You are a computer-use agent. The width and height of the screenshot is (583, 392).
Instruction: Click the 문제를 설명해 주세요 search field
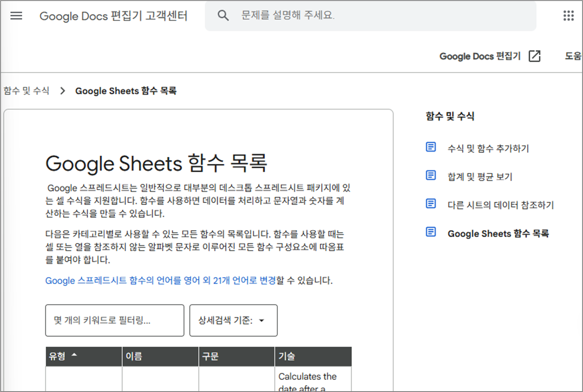click(x=371, y=16)
